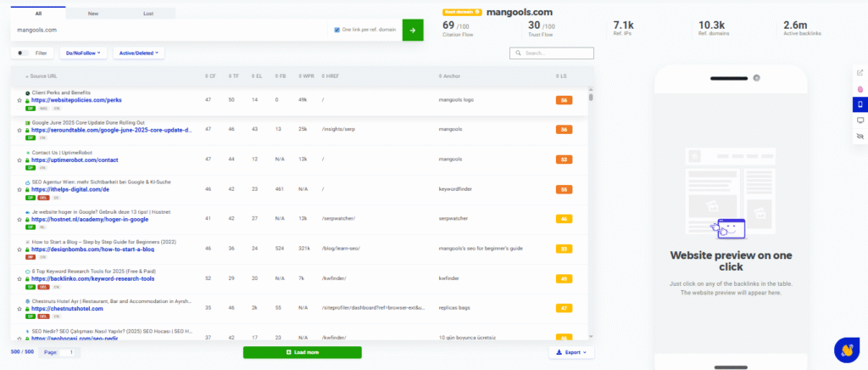Image resolution: width=868 pixels, height=370 pixels.
Task: Open hostnet.nl/academy/hoger-in-google link
Action: tap(90, 219)
